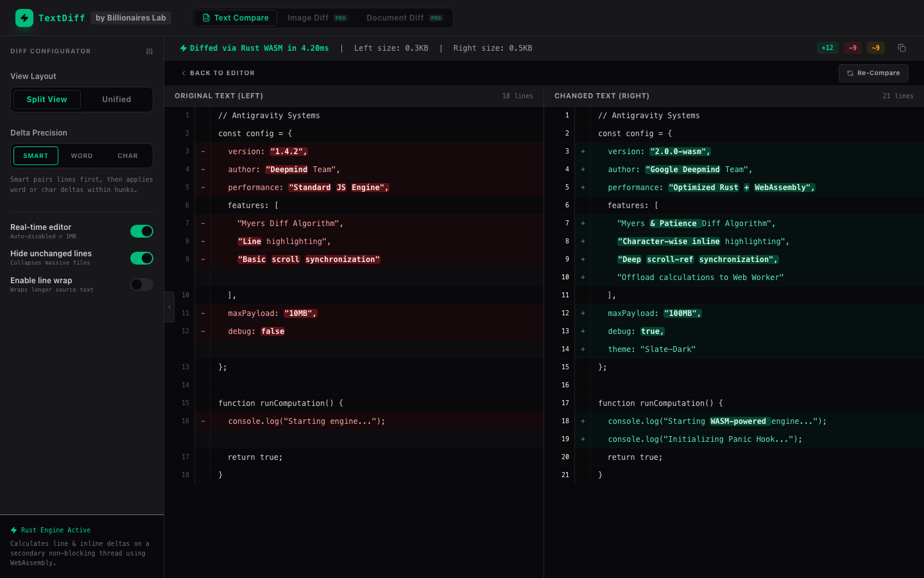The image size is (924, 578).
Task: Click the Rust Engine Active bolt icon
Action: (x=14, y=530)
